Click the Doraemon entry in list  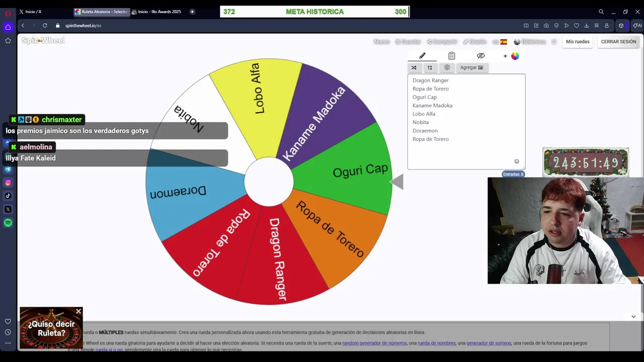click(x=425, y=131)
